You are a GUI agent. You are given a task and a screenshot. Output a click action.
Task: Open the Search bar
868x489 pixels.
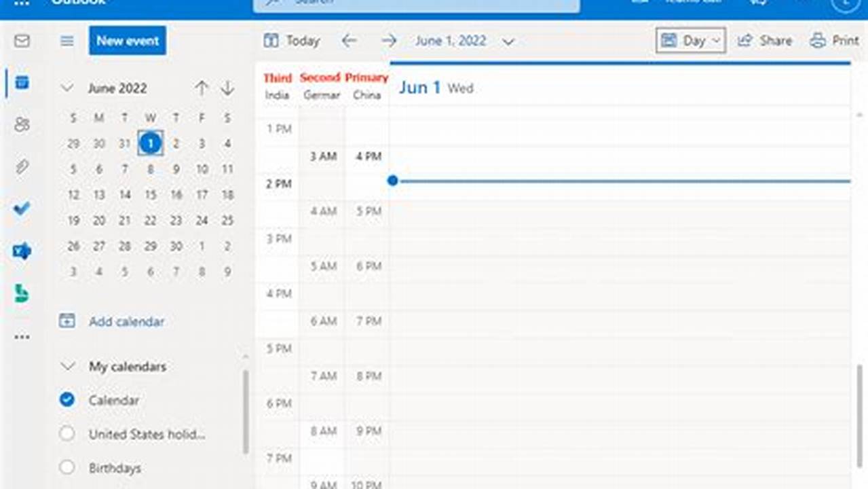[x=416, y=3]
